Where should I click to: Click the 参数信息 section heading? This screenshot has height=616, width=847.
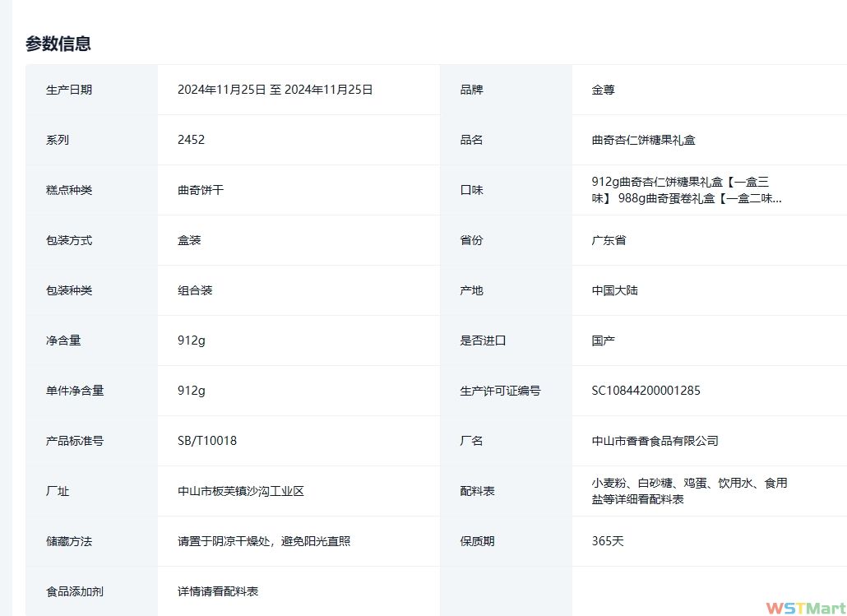(x=58, y=44)
